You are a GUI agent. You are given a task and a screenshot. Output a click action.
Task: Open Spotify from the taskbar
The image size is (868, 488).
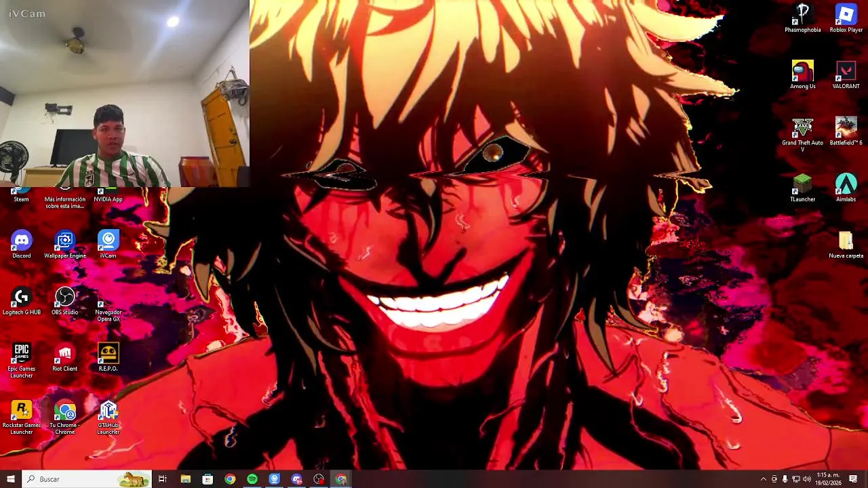(252, 479)
